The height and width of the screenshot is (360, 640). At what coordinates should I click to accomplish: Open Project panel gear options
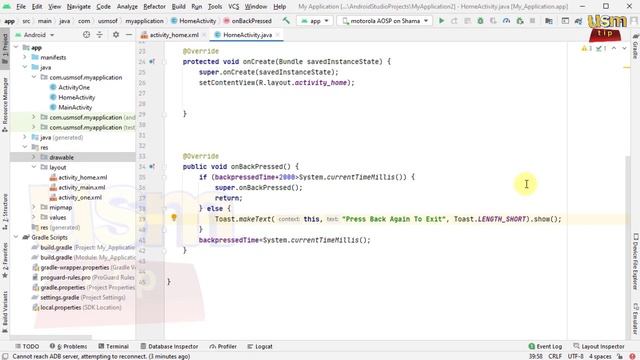tap(116, 35)
